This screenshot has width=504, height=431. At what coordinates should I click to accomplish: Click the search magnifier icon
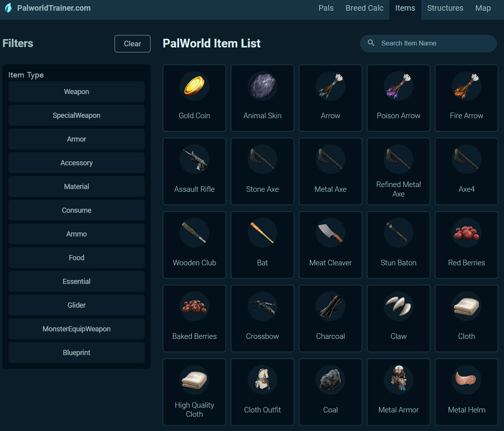point(371,43)
